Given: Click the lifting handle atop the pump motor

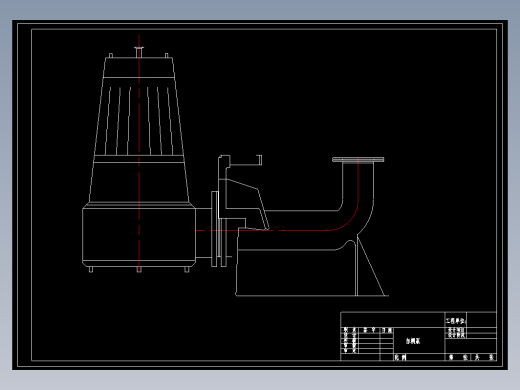Looking at the screenshot, I should click(139, 52).
